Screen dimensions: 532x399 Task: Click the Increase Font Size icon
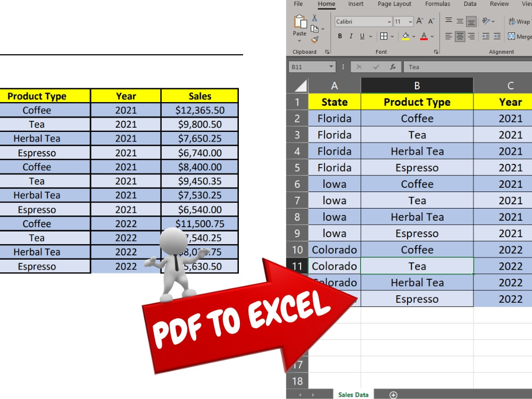point(420,21)
